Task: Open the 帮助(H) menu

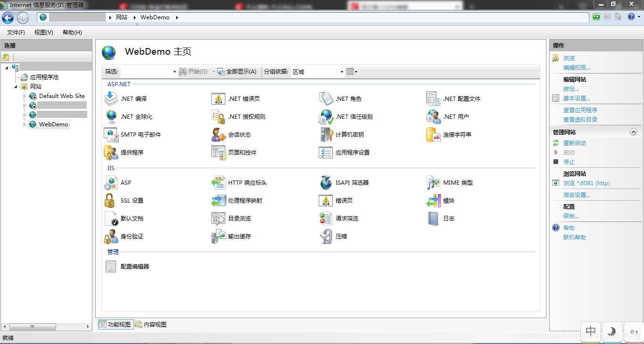Action: (72, 33)
